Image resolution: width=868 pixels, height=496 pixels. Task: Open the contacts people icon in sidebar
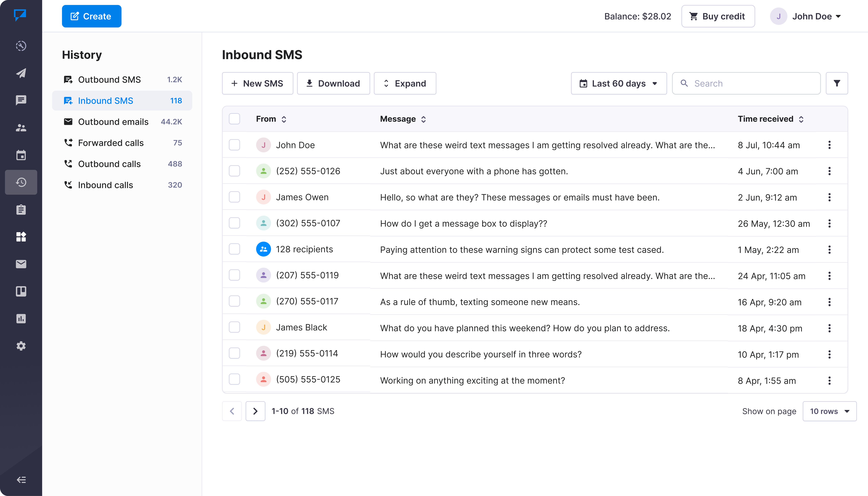tap(21, 127)
